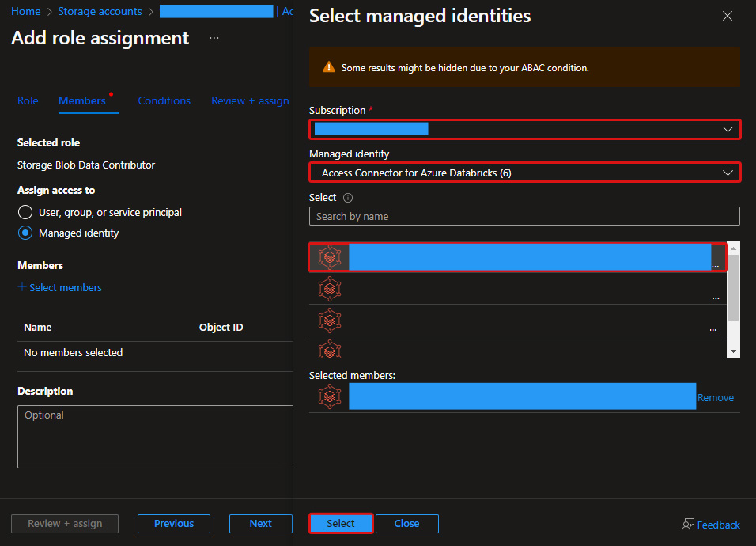Click the Previous button

[x=174, y=523]
